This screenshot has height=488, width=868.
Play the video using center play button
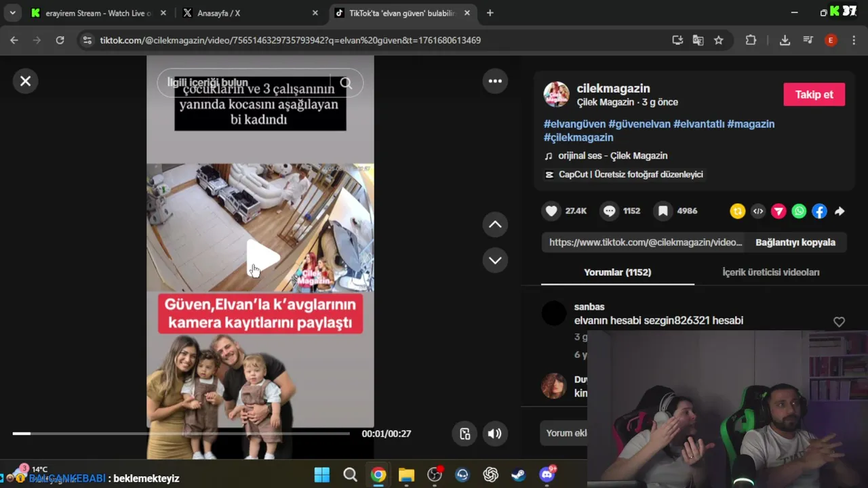[262, 258]
